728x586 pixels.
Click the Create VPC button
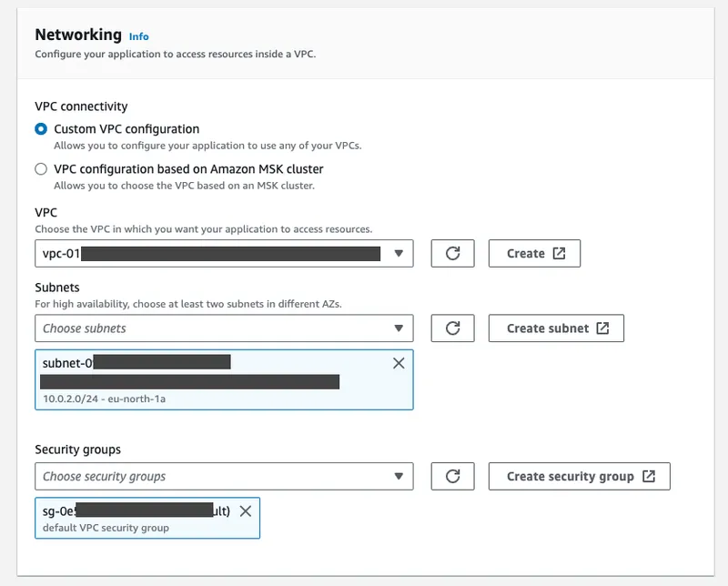pos(534,253)
